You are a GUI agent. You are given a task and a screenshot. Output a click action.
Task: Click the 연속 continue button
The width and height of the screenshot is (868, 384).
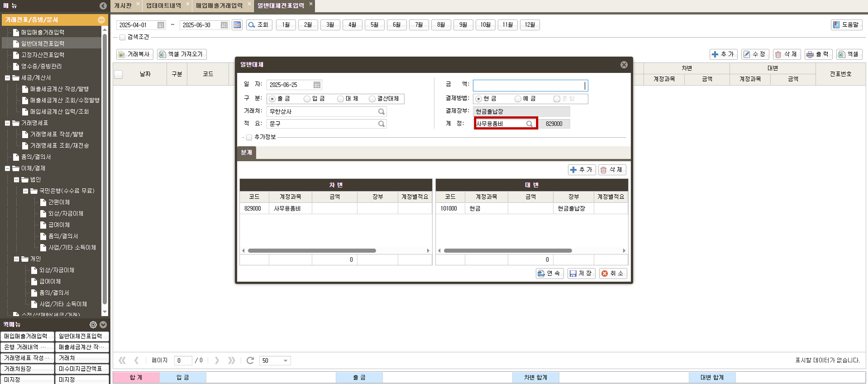pos(550,274)
